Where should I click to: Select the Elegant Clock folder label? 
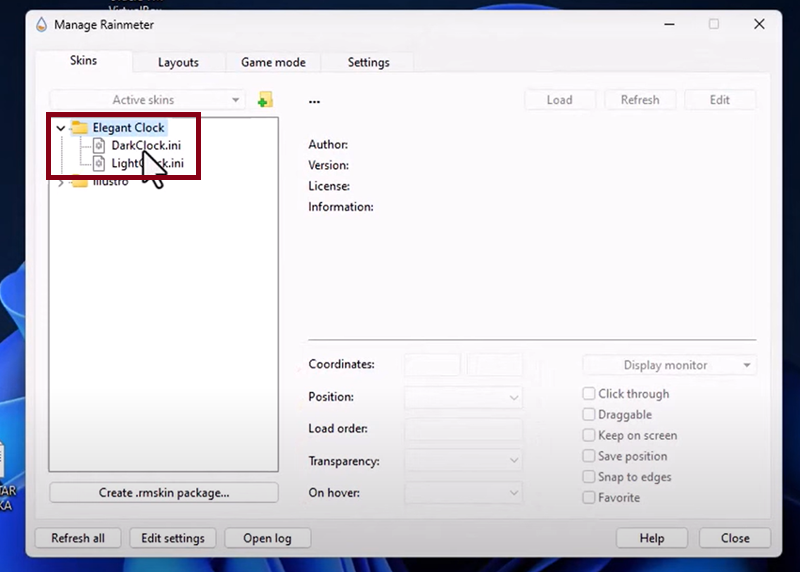129,128
